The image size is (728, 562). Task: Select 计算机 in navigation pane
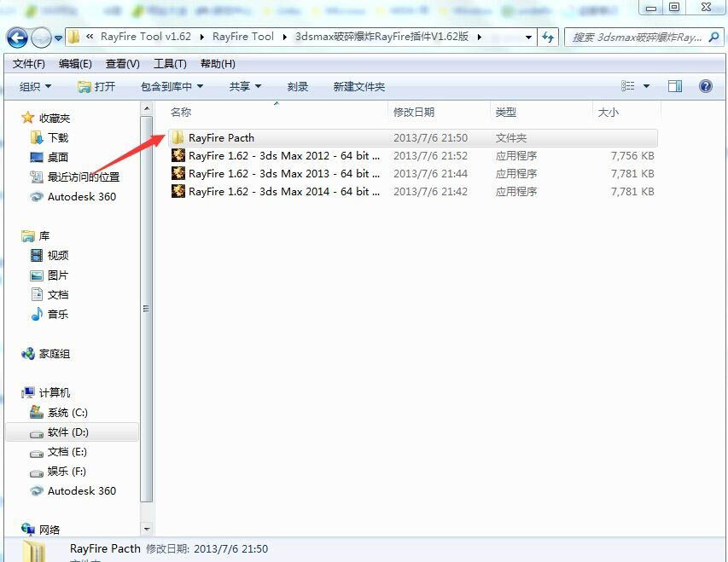(x=54, y=392)
